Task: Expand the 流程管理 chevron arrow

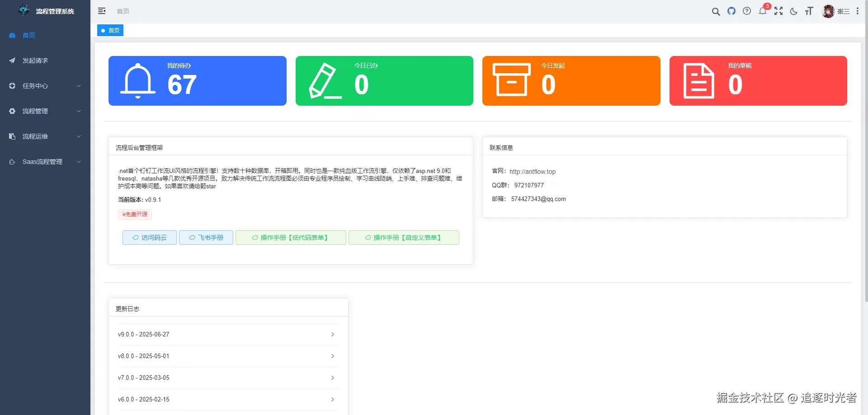Action: click(x=79, y=111)
